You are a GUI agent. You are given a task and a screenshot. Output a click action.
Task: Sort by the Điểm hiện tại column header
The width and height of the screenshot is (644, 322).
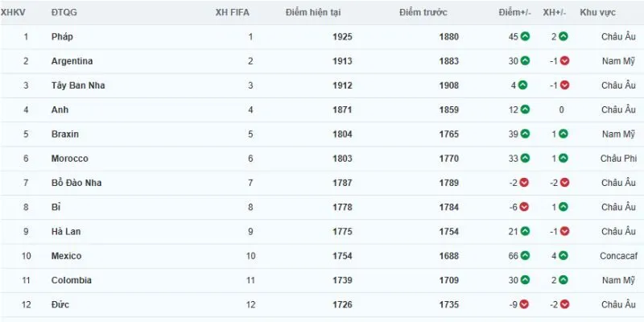(x=313, y=13)
